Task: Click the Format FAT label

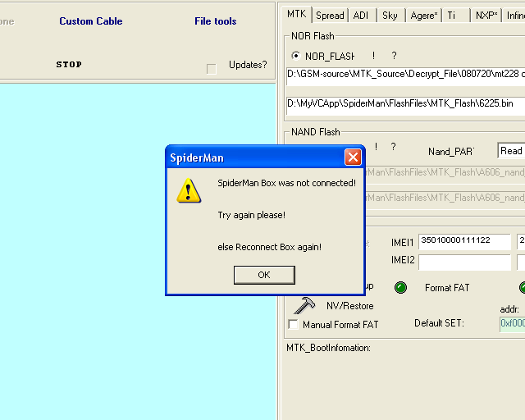Action: point(447,288)
